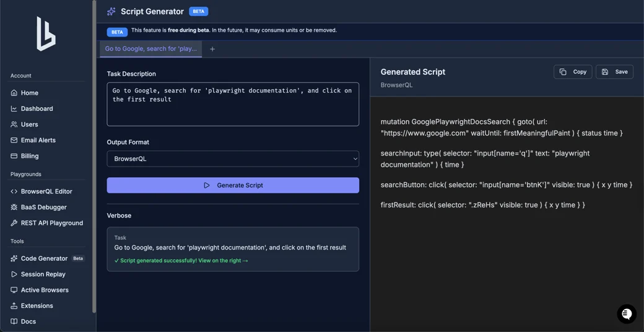Image resolution: width=644 pixels, height=332 pixels.
Task: Open the BrowserQL Editor playground
Action: [48, 191]
